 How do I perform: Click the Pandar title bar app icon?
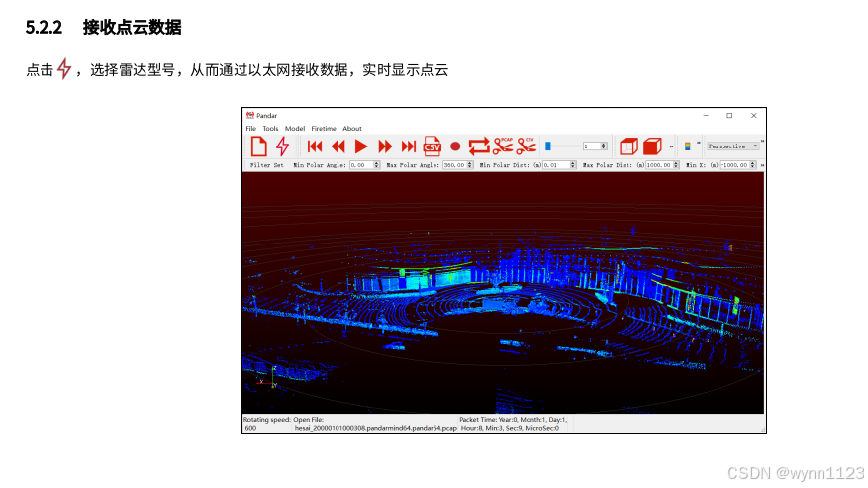click(250, 115)
